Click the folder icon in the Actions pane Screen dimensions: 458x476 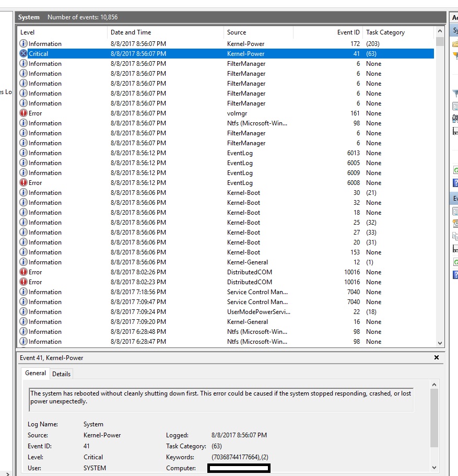455,44
